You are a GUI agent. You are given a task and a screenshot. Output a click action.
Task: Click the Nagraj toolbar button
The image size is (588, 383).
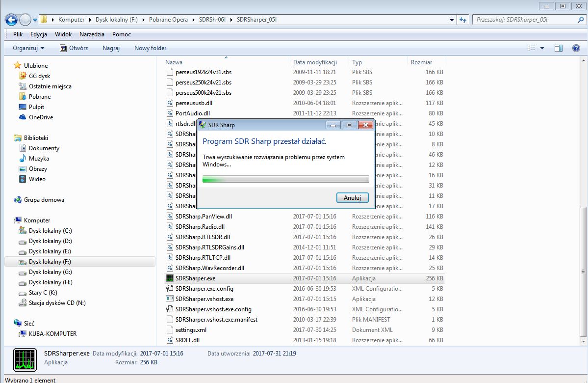[111, 48]
